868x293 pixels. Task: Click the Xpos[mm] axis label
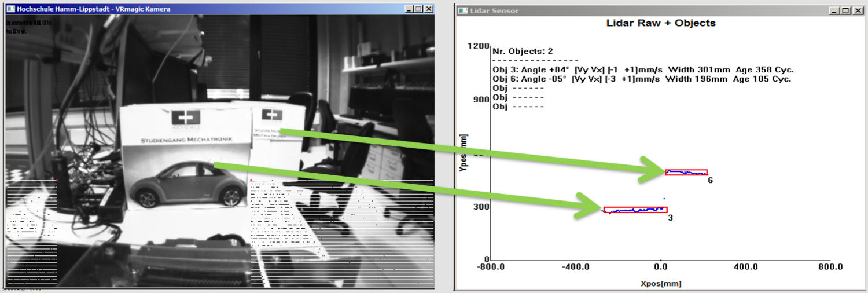tap(661, 284)
